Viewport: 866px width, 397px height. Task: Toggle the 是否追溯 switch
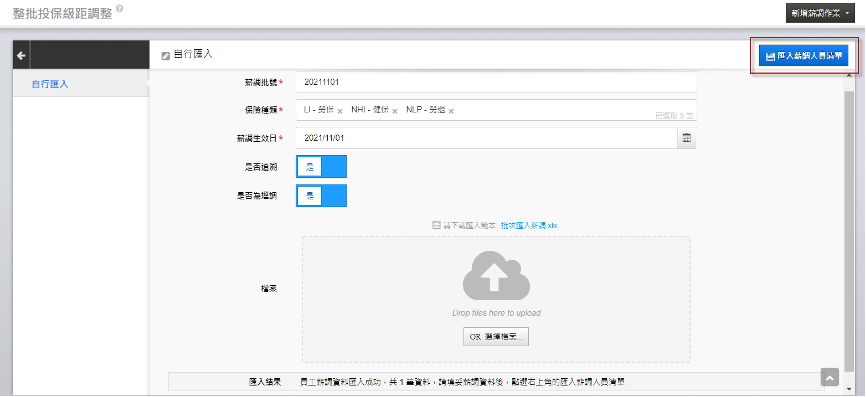click(x=321, y=167)
